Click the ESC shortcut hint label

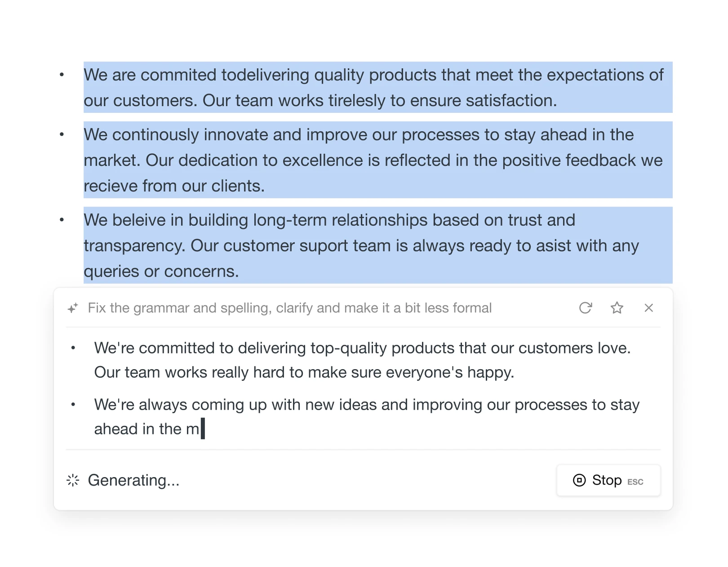(635, 482)
